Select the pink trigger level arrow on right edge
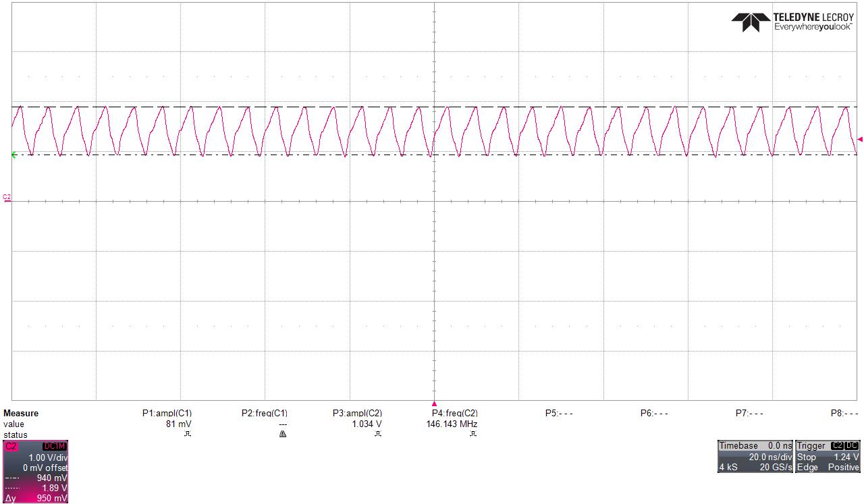The width and height of the screenshot is (864, 504). pos(860,139)
